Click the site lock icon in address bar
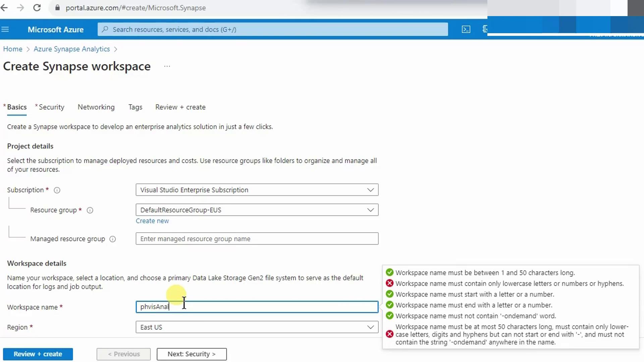644x362 pixels. (57, 8)
